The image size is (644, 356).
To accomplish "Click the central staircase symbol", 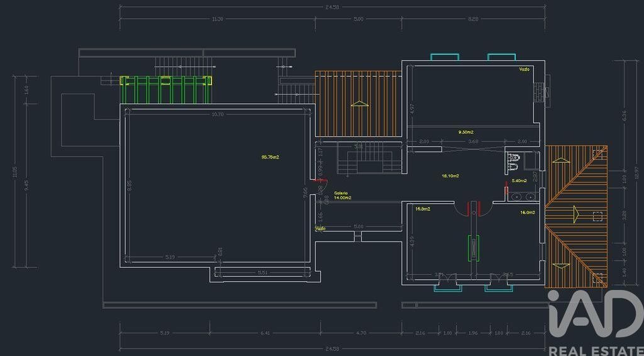I will (x=369, y=158).
